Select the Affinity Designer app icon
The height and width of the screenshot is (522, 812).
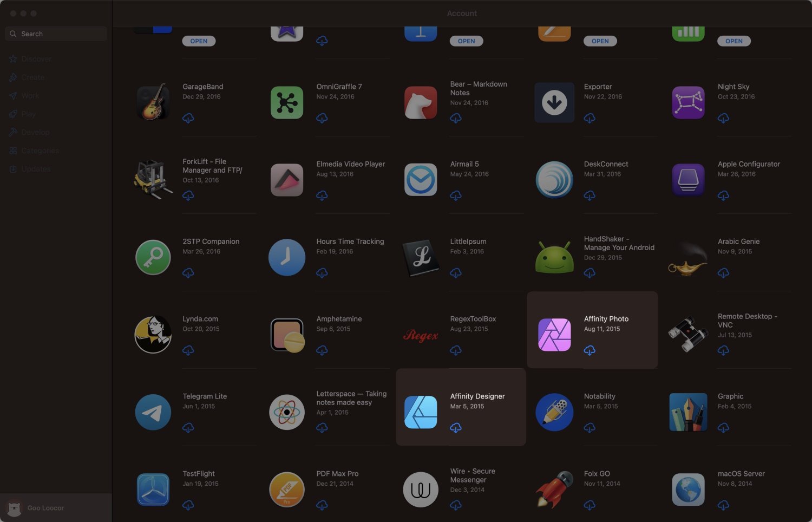pos(420,412)
